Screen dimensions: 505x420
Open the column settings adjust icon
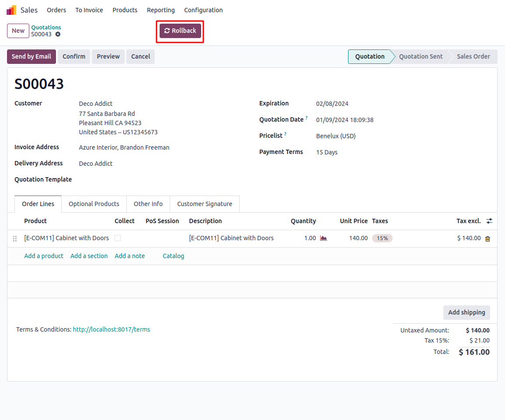click(x=489, y=221)
